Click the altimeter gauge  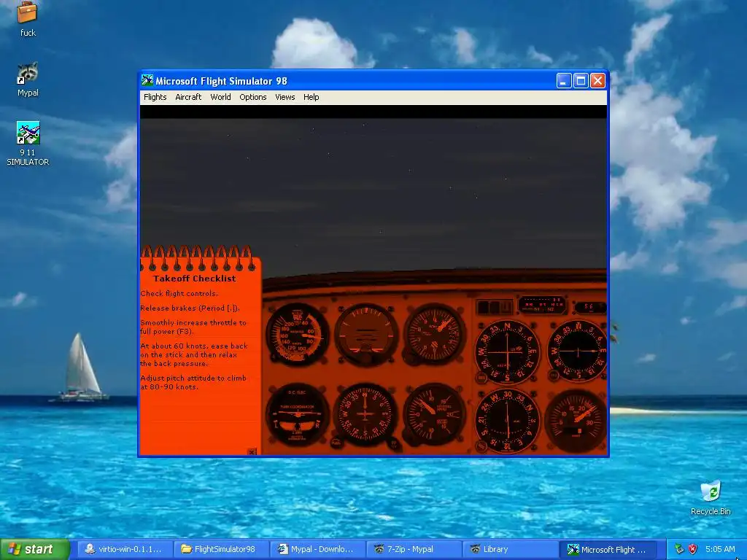click(x=434, y=334)
